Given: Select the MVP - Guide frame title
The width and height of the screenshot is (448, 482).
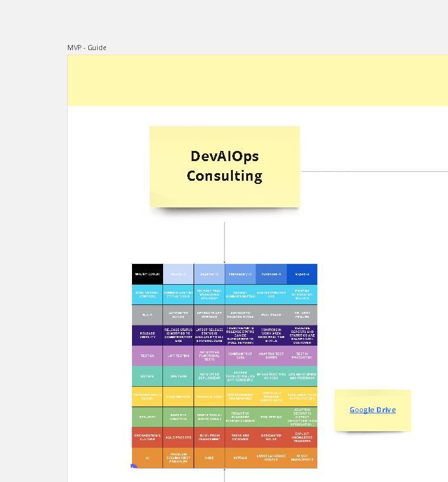Looking at the screenshot, I should [x=87, y=48].
